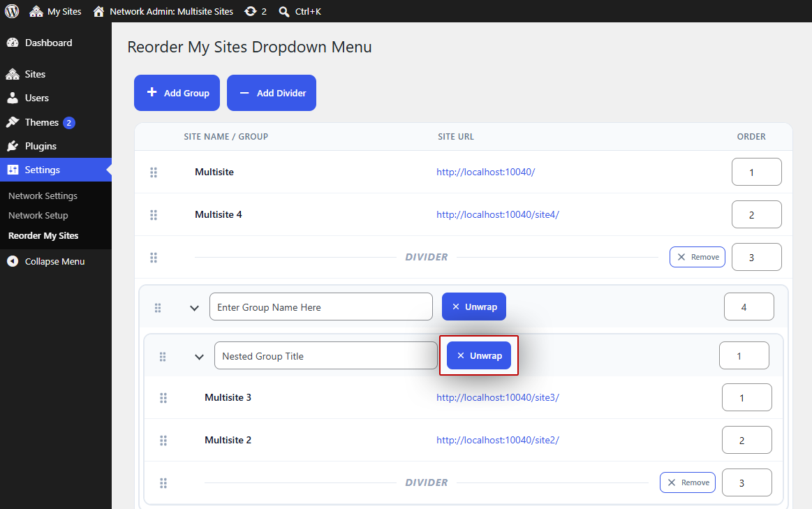Click the Nested Group Title name field
This screenshot has height=509, width=812.
click(326, 355)
